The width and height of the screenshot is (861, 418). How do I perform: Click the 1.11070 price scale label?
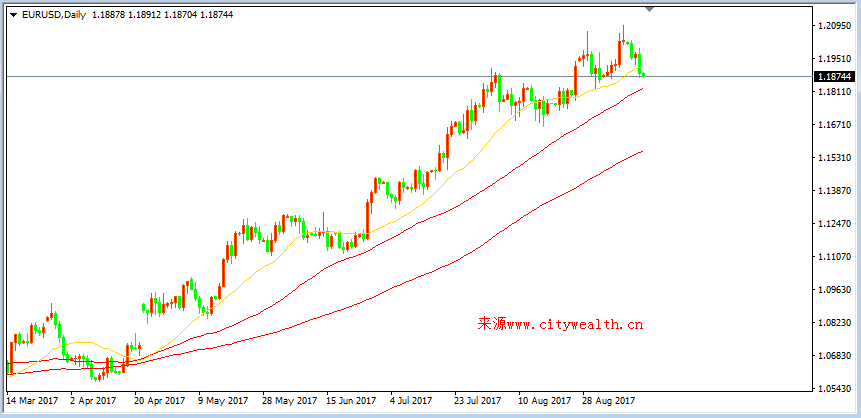(835, 257)
